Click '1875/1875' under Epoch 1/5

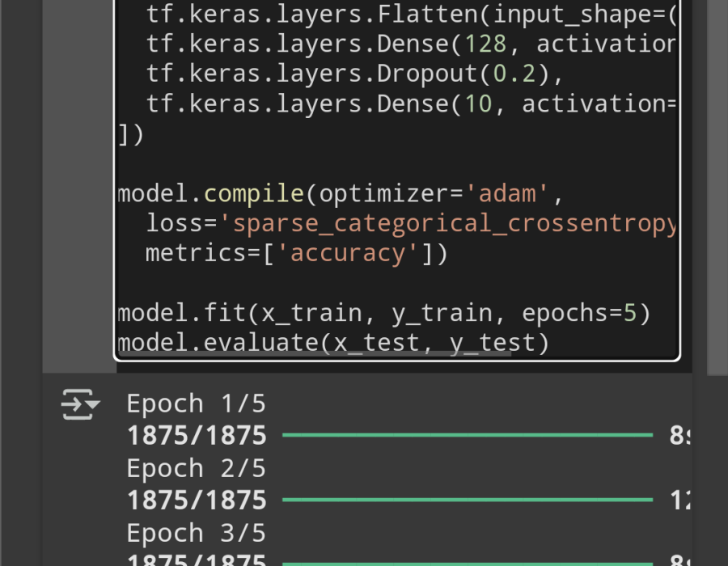197,436
